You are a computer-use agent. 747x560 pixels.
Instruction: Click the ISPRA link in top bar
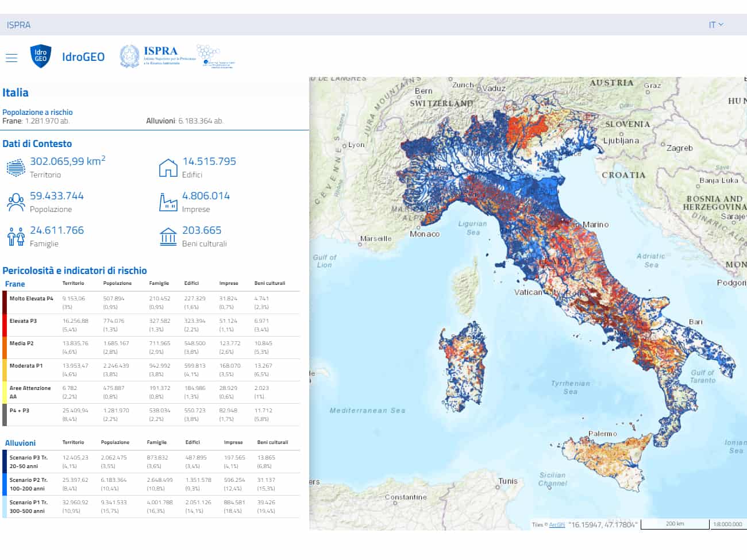pos(19,25)
